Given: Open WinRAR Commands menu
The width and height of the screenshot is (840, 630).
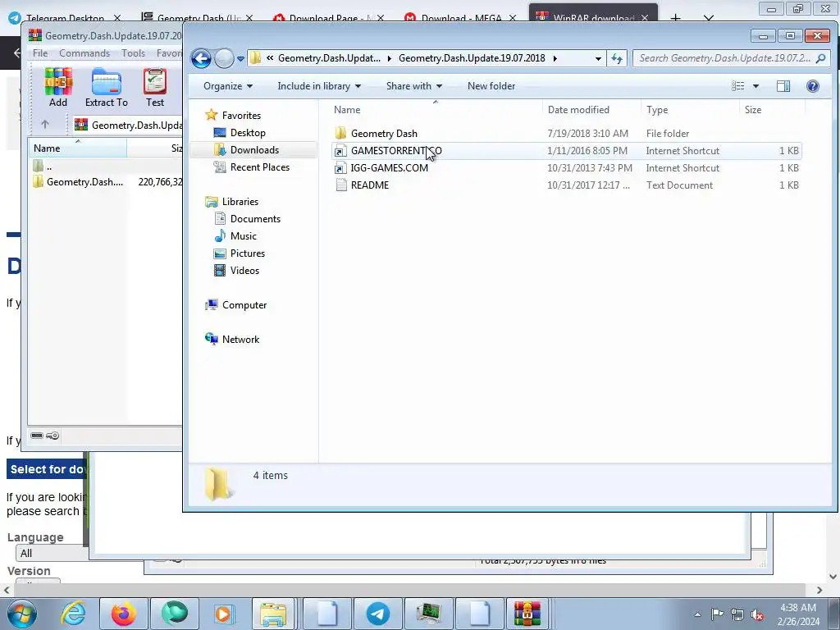Looking at the screenshot, I should click(x=84, y=53).
